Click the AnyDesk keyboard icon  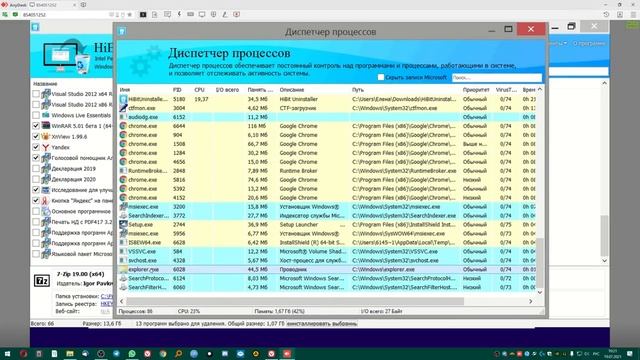pos(190,14)
